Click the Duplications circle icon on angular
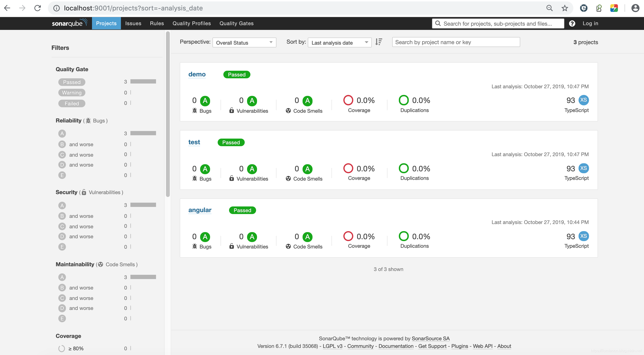 tap(403, 237)
